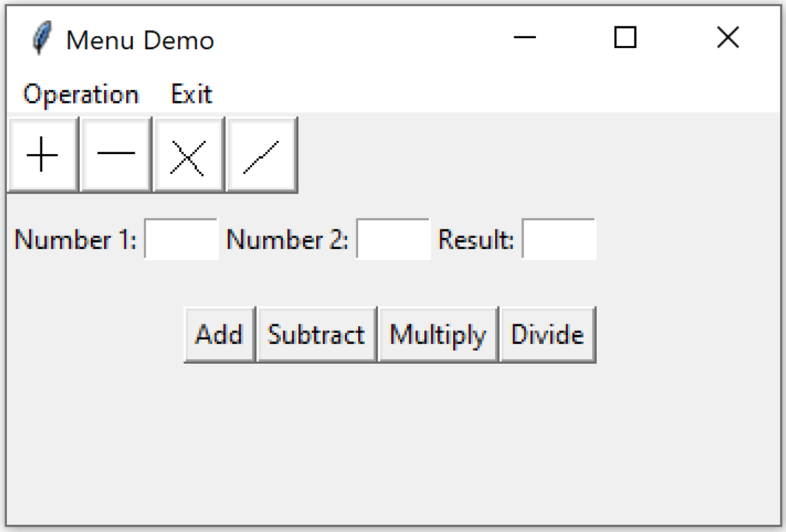Image resolution: width=786 pixels, height=532 pixels.
Task: Select the division toolbar icon
Action: click(x=261, y=153)
